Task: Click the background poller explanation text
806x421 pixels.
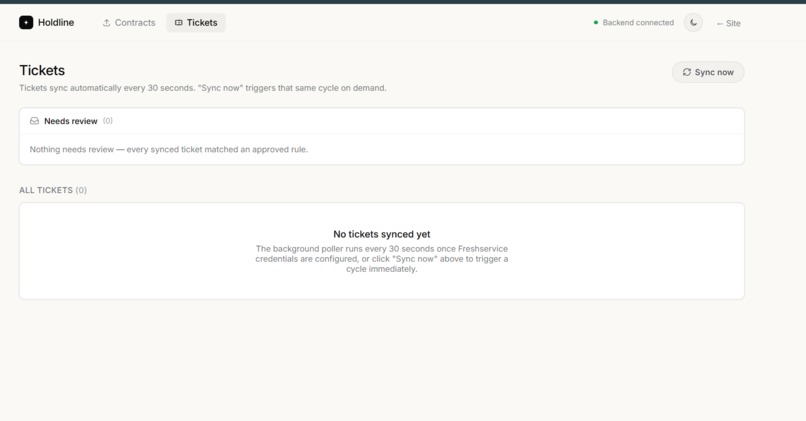Action: click(x=381, y=259)
